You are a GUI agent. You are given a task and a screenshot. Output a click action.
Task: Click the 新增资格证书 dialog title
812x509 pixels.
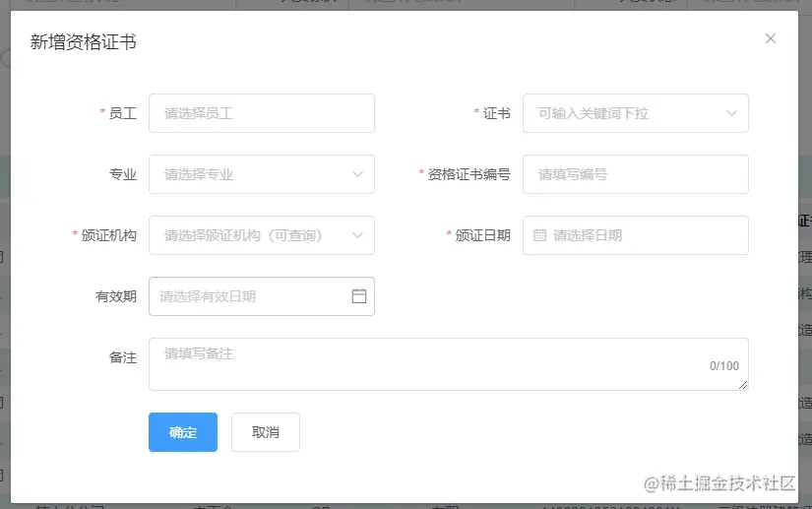click(x=83, y=42)
